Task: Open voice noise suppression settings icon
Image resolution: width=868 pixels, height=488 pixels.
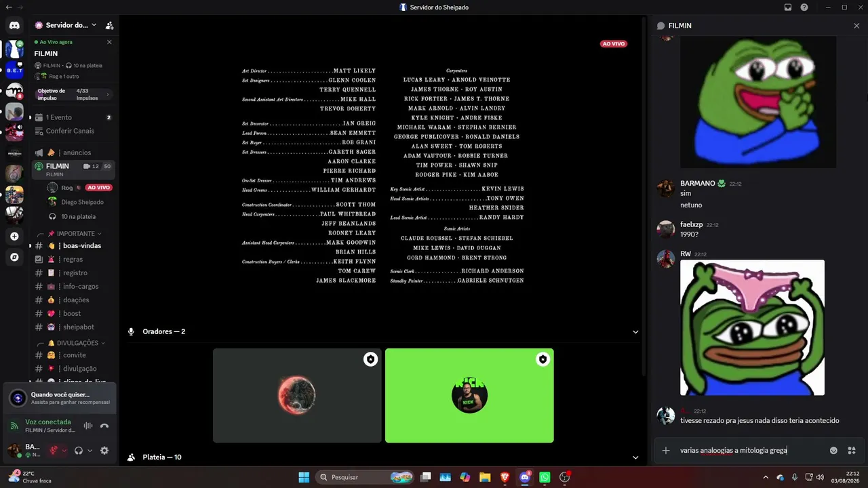Action: [88, 426]
